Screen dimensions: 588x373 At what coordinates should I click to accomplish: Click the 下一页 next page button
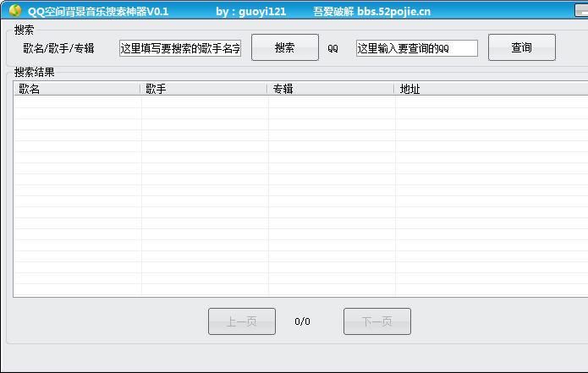(x=377, y=321)
